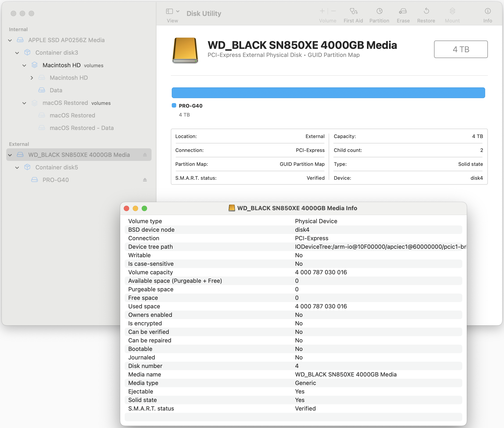Click the Child count value
Image resolution: width=504 pixels, height=428 pixels.
[481, 150]
